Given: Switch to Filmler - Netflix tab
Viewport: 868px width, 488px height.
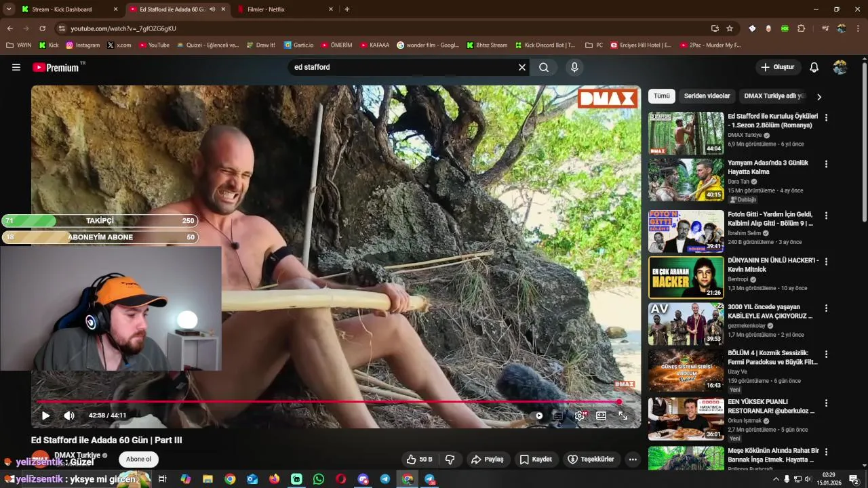Looking at the screenshot, I should point(285,9).
